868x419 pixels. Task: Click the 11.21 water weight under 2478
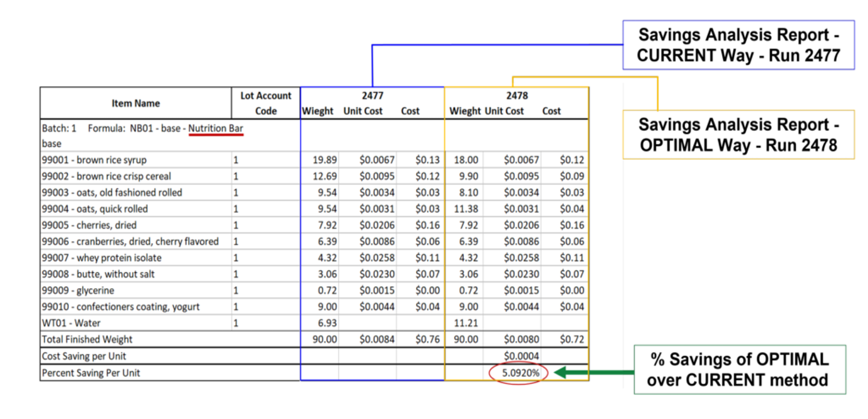pyautogui.click(x=464, y=323)
